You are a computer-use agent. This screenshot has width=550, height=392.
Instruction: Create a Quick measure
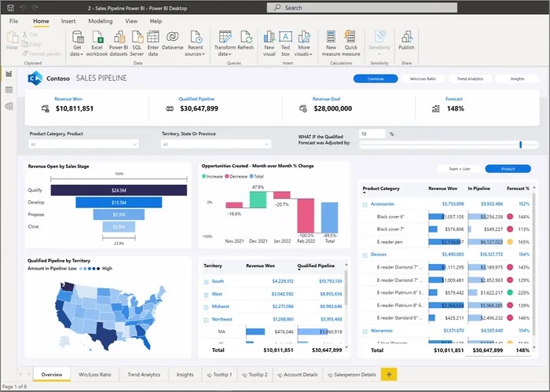[350, 43]
